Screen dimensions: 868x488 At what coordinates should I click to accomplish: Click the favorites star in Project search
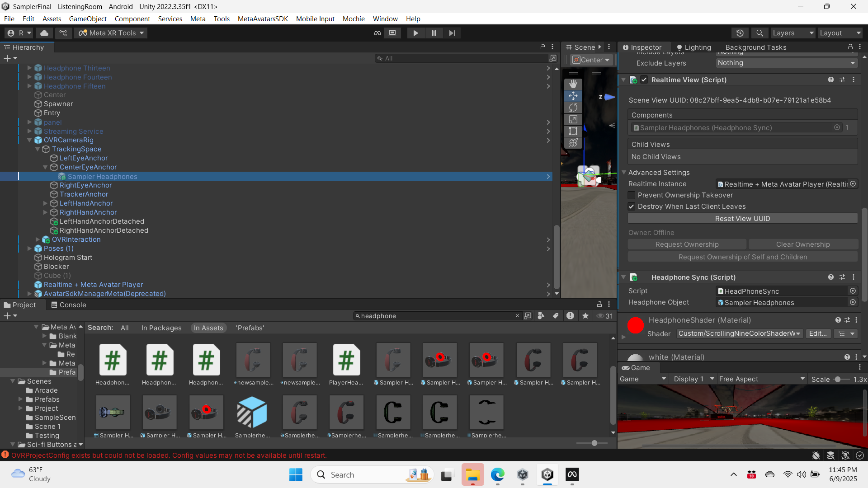pos(585,316)
